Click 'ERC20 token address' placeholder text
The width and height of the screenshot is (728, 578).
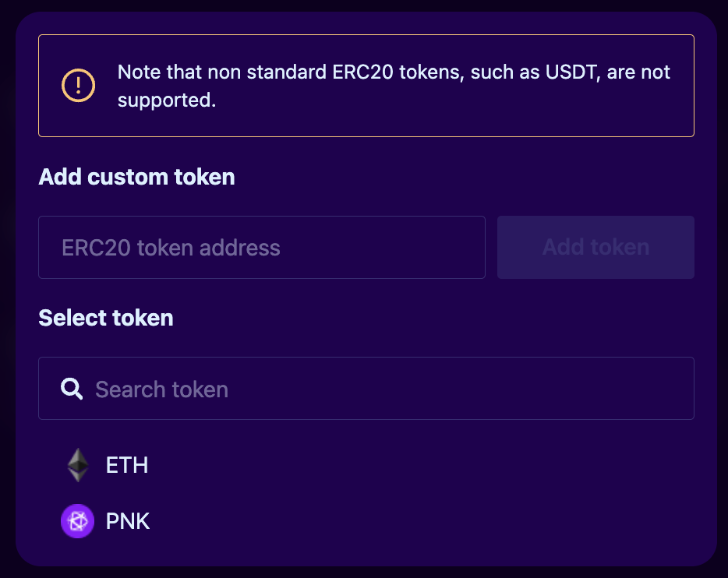(171, 248)
